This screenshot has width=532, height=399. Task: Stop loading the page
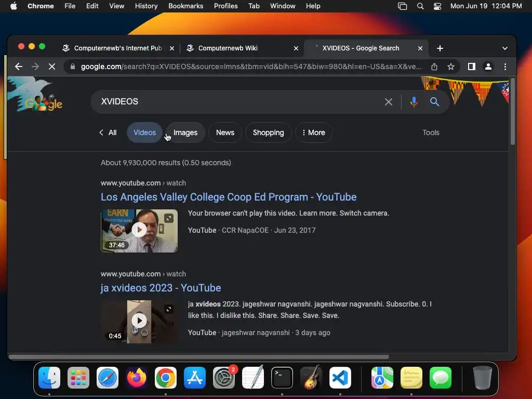[52, 66]
